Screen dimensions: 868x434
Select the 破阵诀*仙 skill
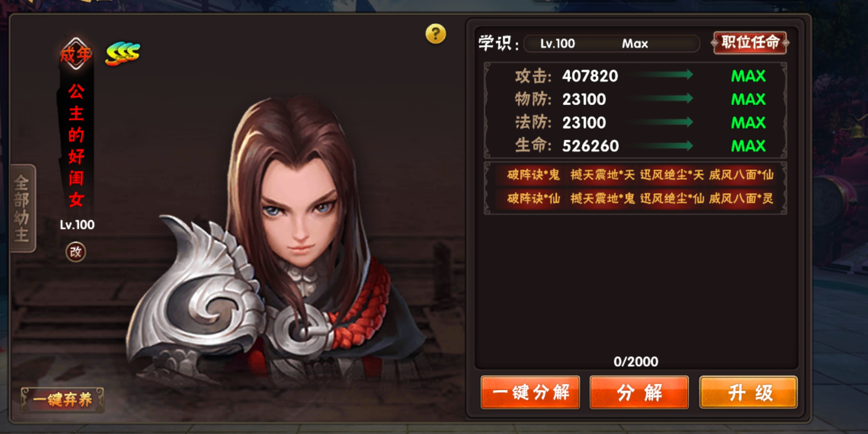pos(533,199)
